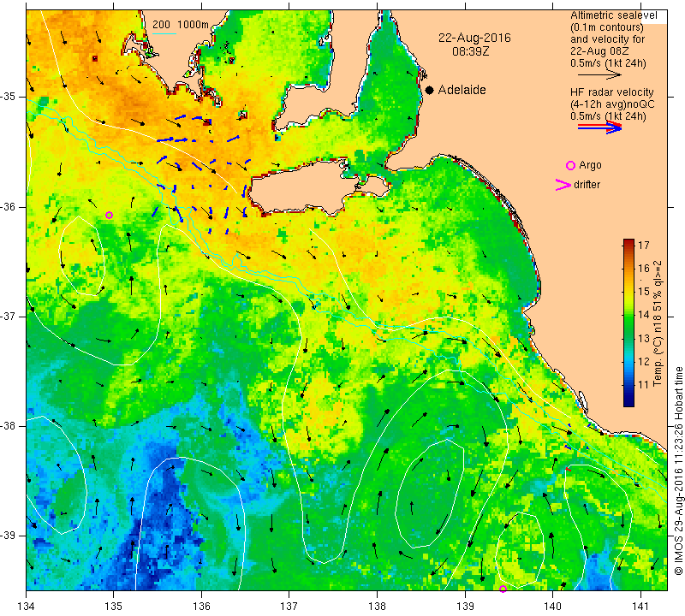Click the '08:39Z' time text
Viewport: 685px width, 616px height.
tap(470, 51)
